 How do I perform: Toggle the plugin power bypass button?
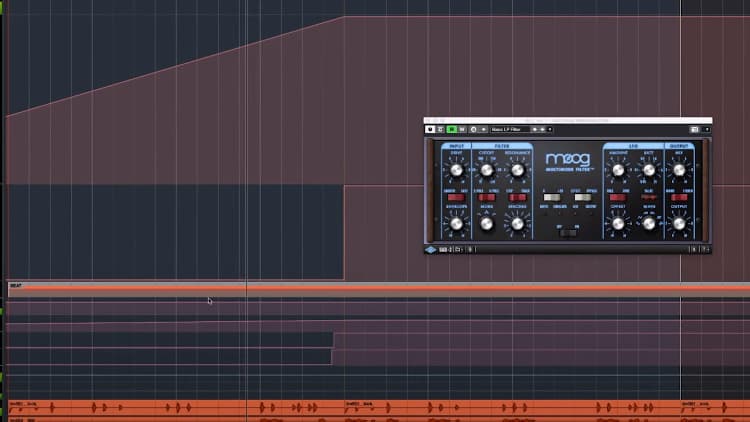click(430, 130)
